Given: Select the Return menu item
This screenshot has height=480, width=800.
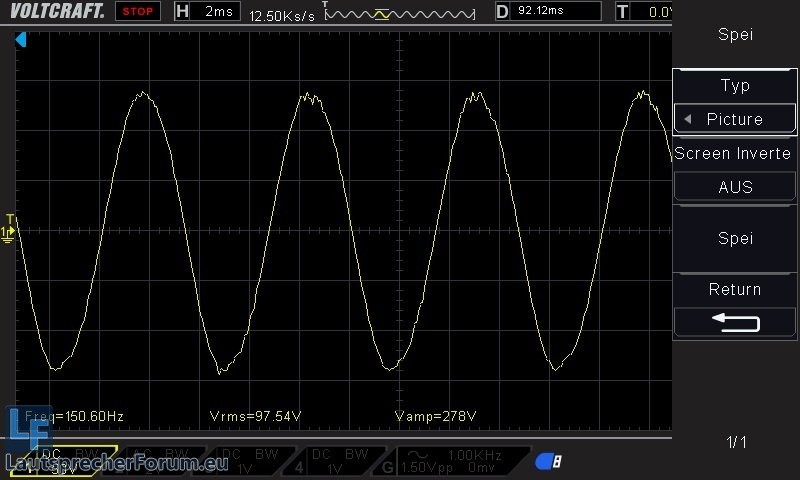Looking at the screenshot, I should coord(735,289).
